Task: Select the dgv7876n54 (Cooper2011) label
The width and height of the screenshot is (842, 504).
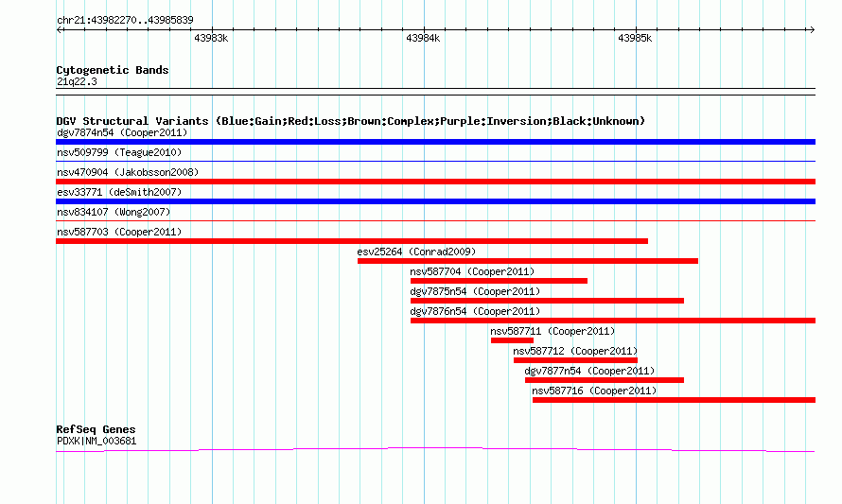Action: tap(475, 311)
